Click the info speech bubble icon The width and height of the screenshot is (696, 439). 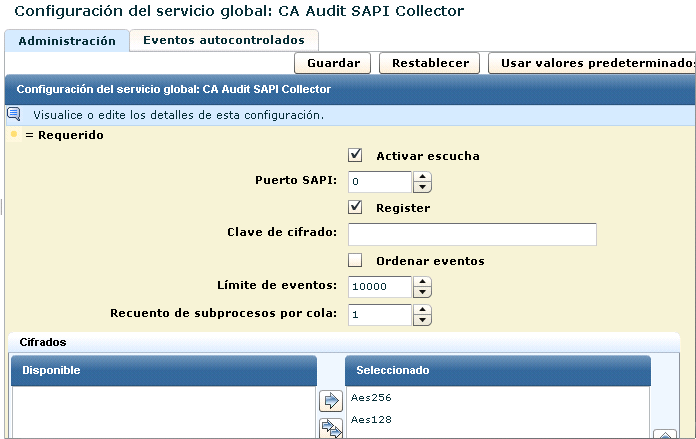(x=14, y=114)
